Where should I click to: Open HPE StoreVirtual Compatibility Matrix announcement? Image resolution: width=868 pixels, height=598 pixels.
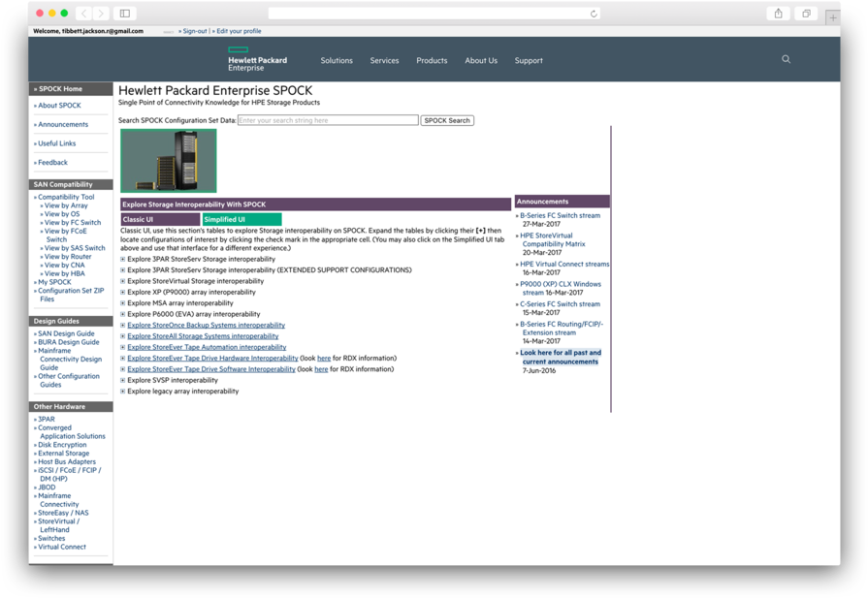(553, 239)
